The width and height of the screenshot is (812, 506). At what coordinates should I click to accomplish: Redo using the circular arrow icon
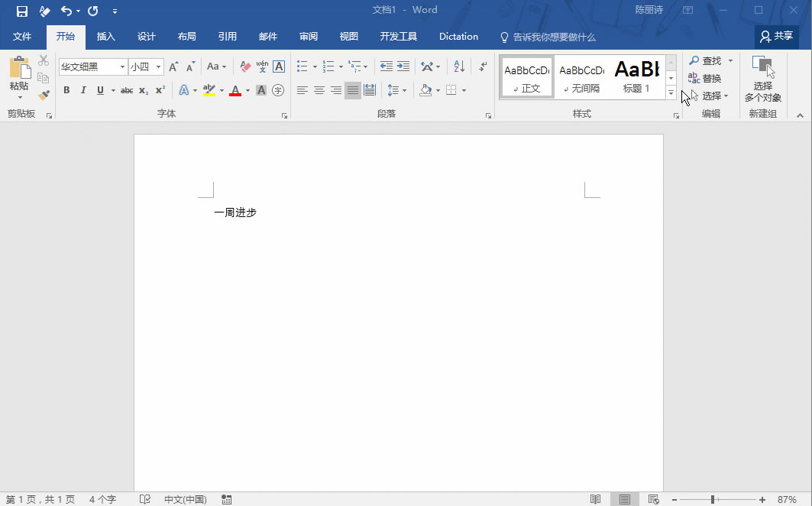click(93, 11)
